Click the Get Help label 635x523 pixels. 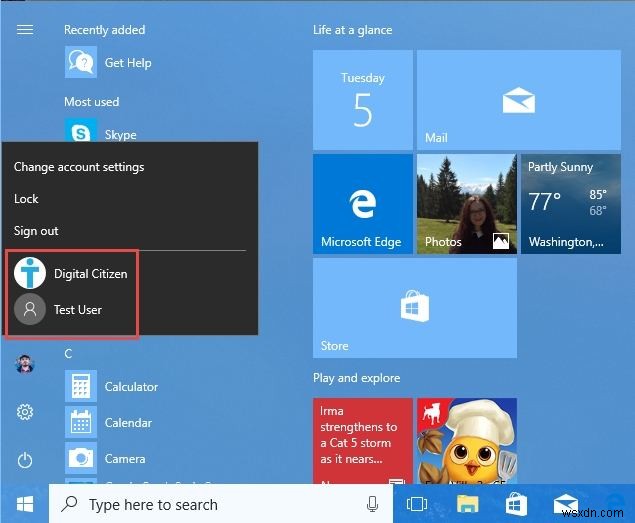pyautogui.click(x=128, y=63)
